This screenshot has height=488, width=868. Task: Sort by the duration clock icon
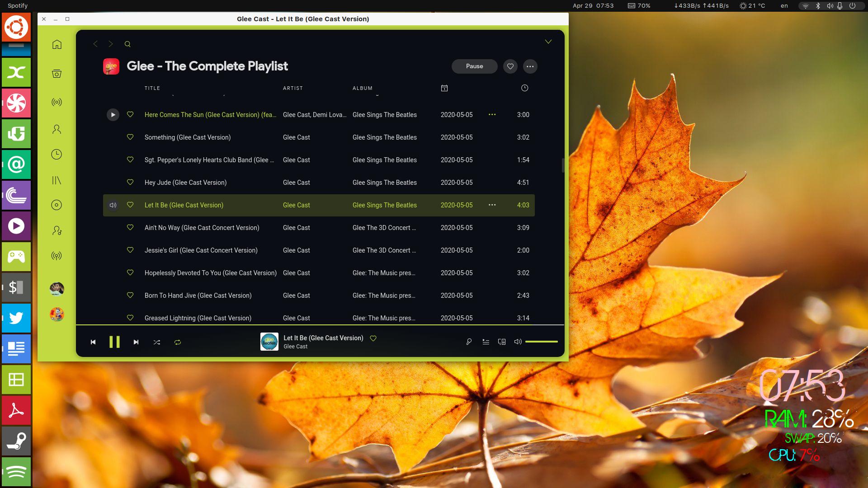tap(524, 88)
